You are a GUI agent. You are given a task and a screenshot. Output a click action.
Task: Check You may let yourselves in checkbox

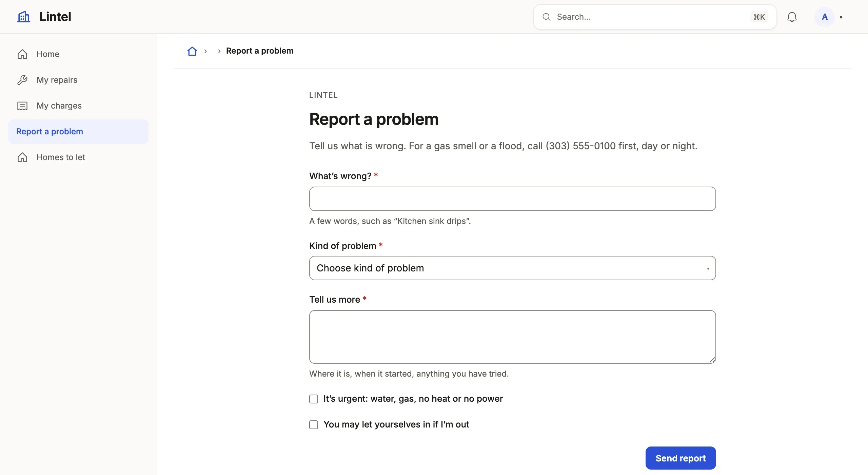(x=314, y=425)
